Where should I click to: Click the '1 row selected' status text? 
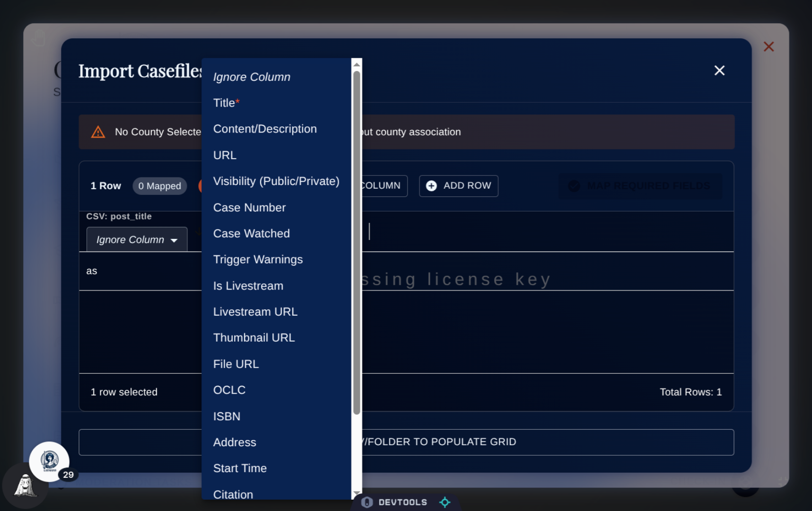(x=124, y=392)
